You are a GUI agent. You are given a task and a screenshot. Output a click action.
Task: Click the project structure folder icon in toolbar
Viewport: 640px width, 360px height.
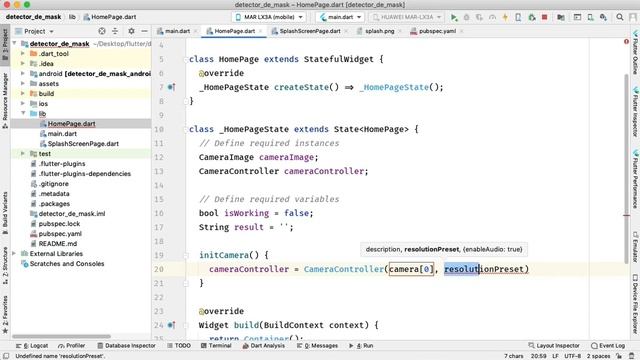tap(561, 17)
